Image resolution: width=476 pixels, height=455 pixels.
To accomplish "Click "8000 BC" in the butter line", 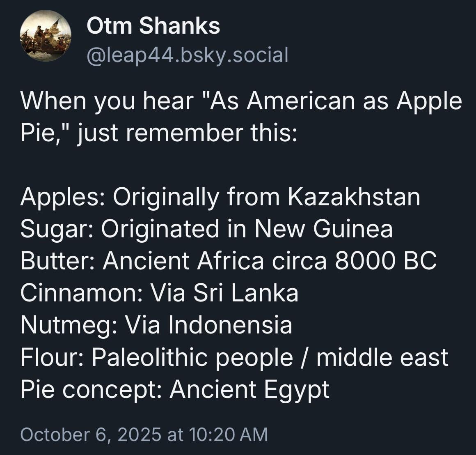I will 386,261.
